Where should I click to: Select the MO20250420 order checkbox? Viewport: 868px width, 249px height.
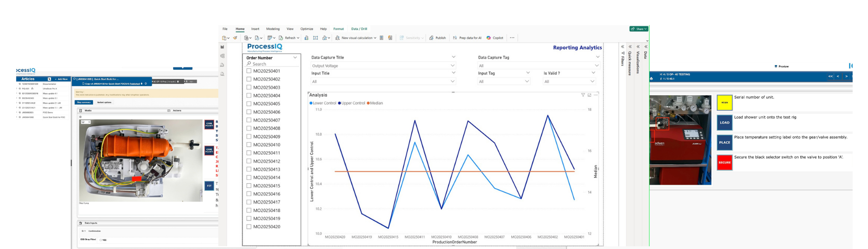coord(249,227)
